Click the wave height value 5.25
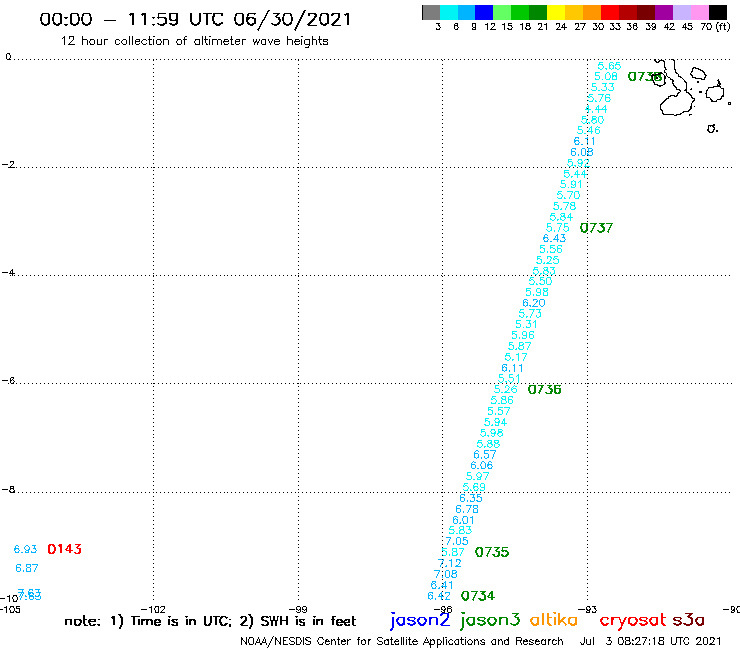The height and width of the screenshot is (650, 740). 547,260
